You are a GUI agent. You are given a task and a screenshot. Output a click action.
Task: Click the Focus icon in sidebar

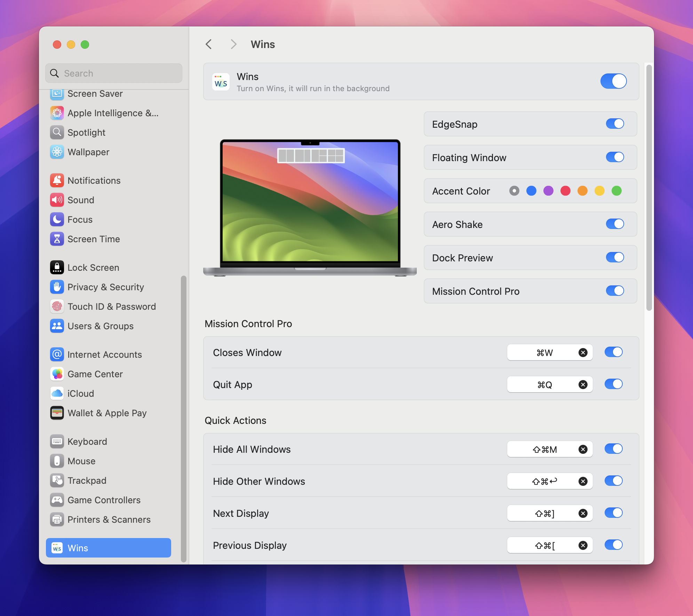pos(57,219)
